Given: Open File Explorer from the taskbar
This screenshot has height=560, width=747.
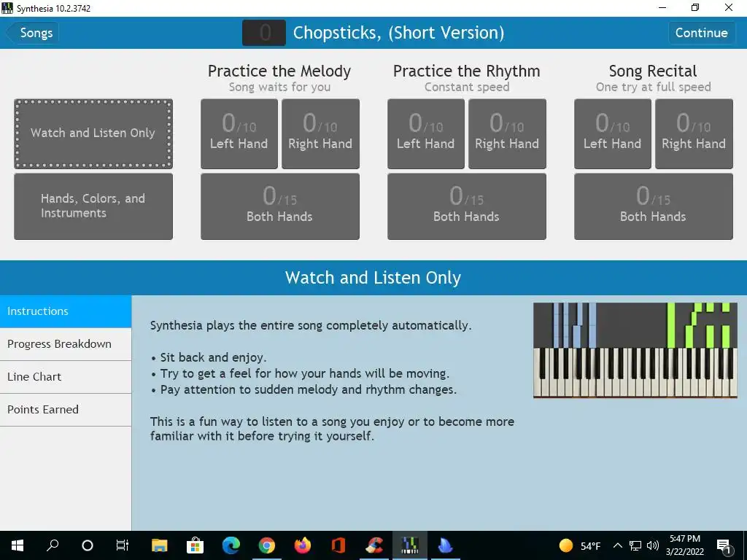Looking at the screenshot, I should tap(160, 545).
